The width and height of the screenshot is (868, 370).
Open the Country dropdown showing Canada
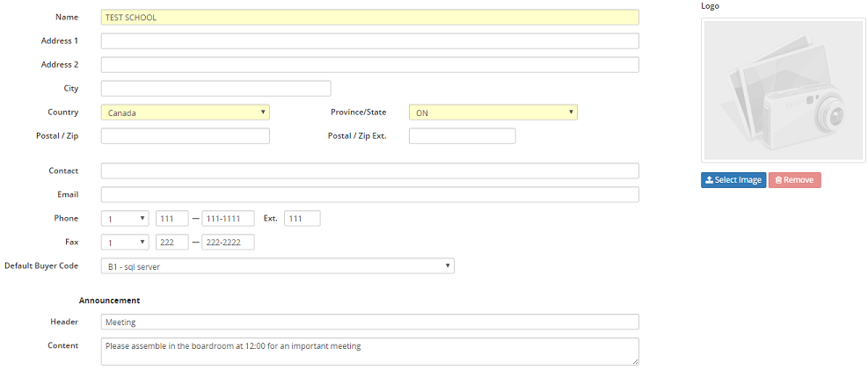(185, 112)
